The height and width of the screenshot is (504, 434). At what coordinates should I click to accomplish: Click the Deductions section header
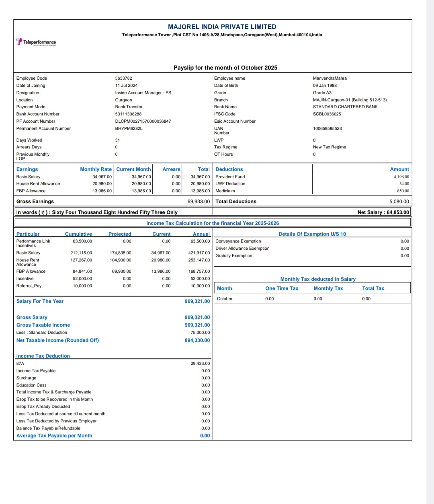[229, 169]
